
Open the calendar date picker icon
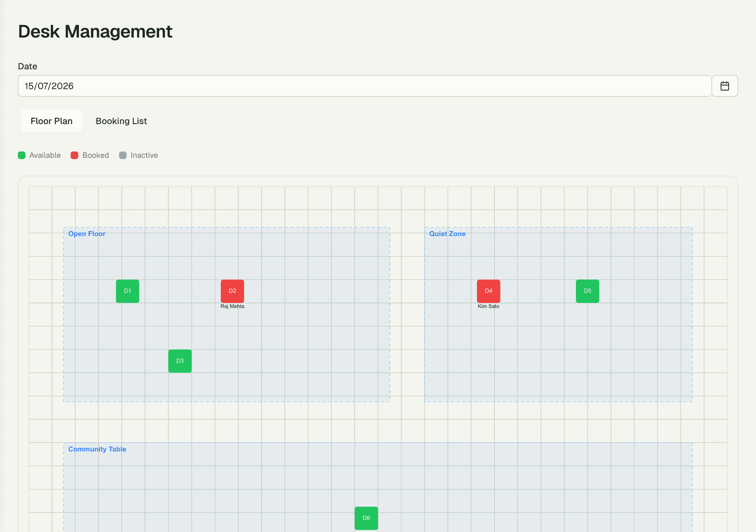724,86
